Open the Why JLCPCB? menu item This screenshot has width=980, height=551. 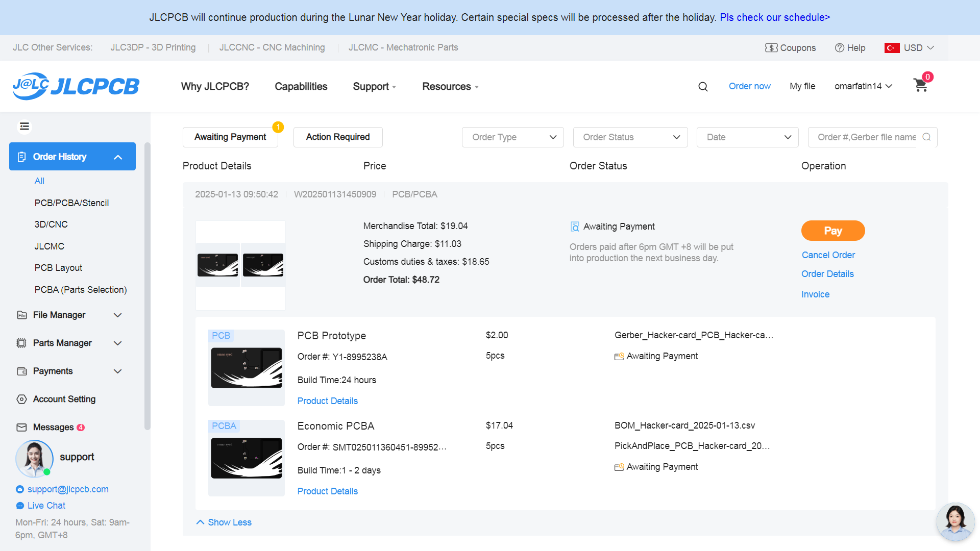[x=215, y=87]
